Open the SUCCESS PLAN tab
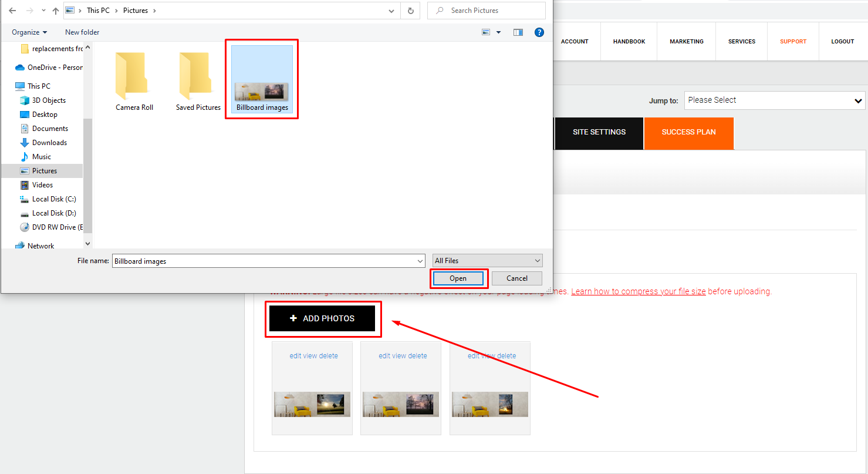 pyautogui.click(x=689, y=132)
